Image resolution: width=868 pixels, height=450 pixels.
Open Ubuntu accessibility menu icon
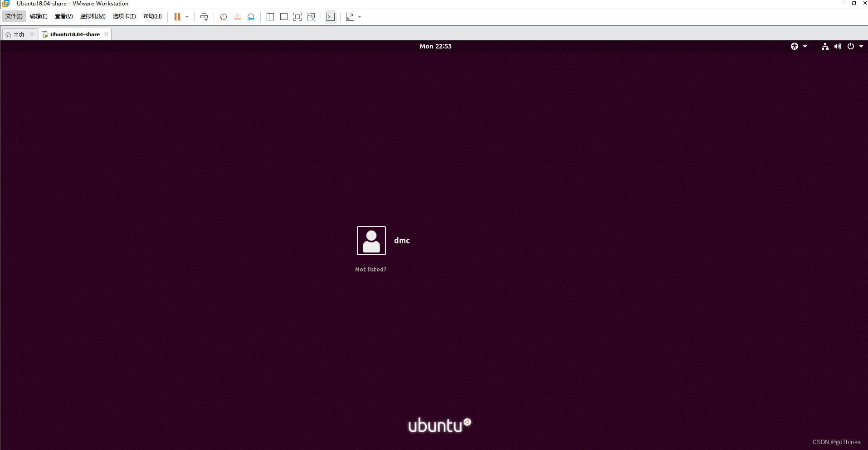tap(795, 46)
